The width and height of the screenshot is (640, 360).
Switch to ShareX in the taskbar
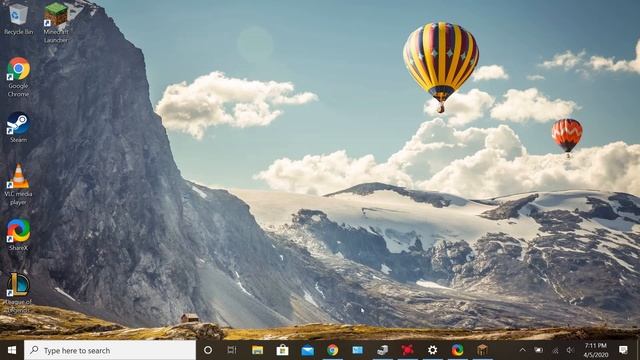(457, 350)
